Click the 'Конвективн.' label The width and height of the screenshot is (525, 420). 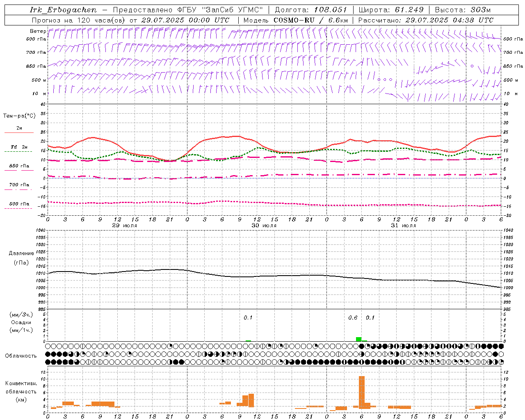(21, 383)
